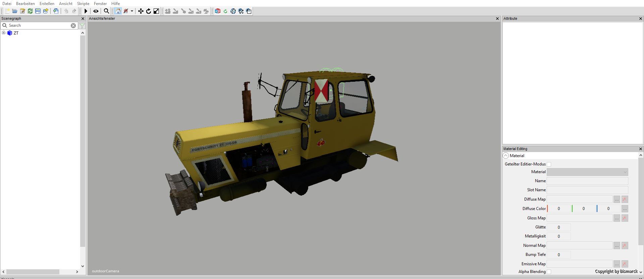Click the scenegraph vertical scrollbar down arrow
644x279 pixels.
pyautogui.click(x=83, y=266)
